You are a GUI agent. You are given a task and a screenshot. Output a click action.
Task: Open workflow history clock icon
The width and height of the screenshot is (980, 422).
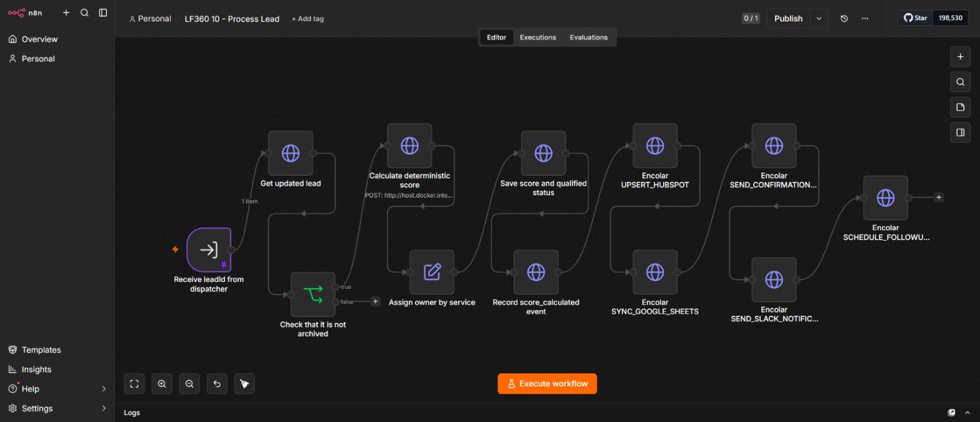(x=844, y=18)
